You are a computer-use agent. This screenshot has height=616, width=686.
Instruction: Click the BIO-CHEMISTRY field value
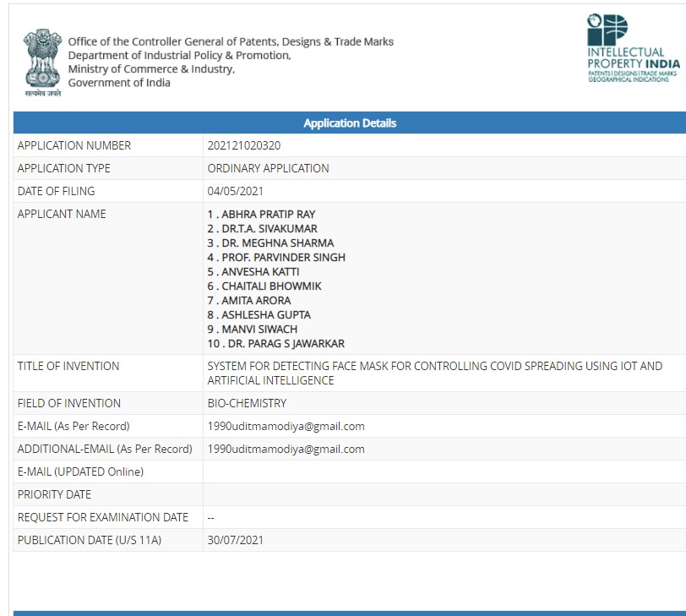tap(247, 403)
